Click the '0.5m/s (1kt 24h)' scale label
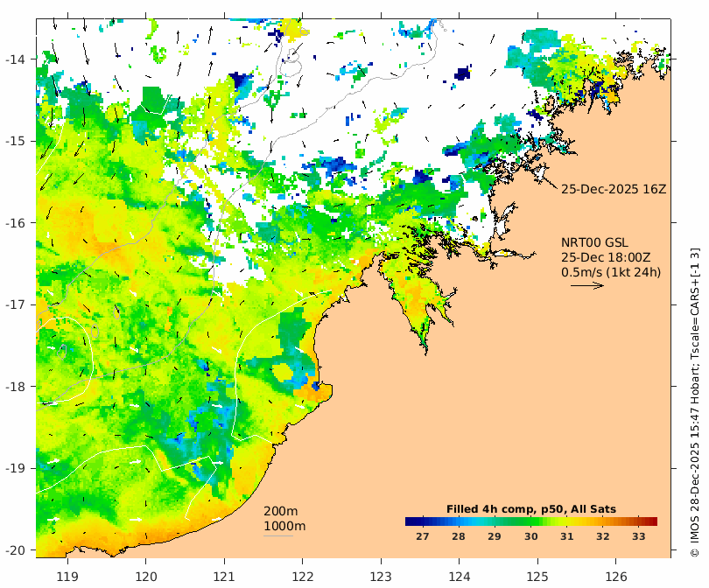The height and width of the screenshot is (588, 709). click(x=611, y=272)
